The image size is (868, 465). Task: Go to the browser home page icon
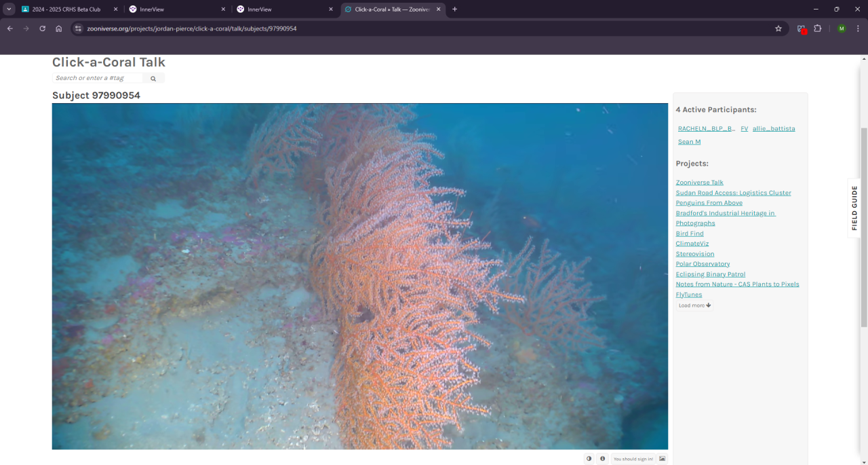pos(58,29)
